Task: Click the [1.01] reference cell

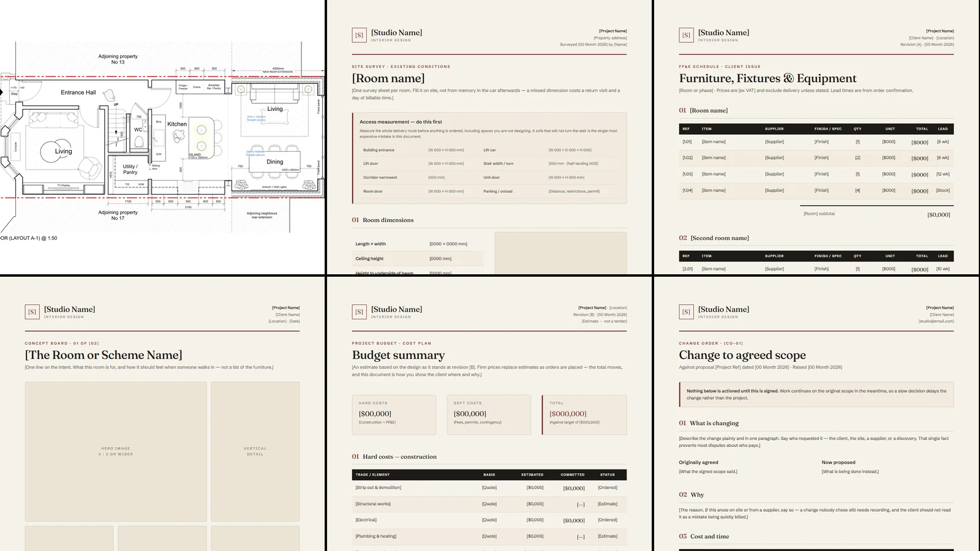Action: [687, 141]
